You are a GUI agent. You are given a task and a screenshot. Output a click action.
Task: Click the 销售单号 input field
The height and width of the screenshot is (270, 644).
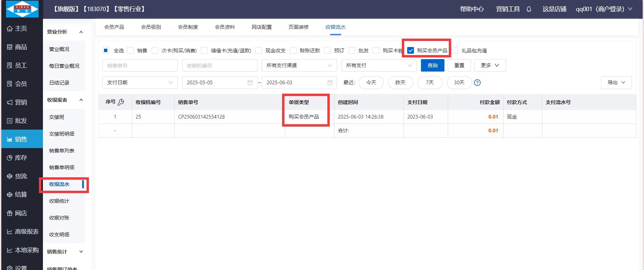140,65
